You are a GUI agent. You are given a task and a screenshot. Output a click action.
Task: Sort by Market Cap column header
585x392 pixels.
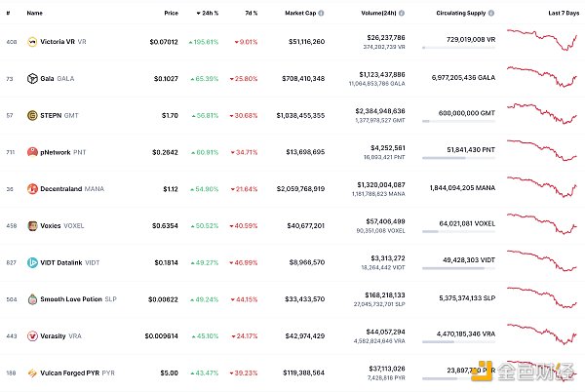tap(304, 14)
